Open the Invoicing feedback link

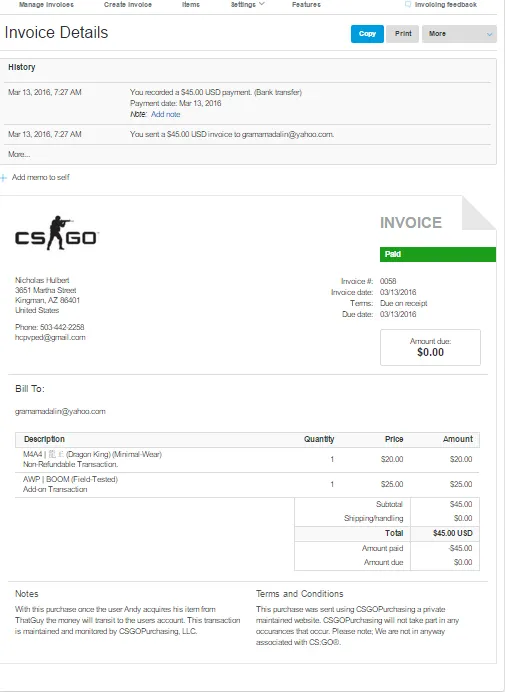[x=446, y=4]
